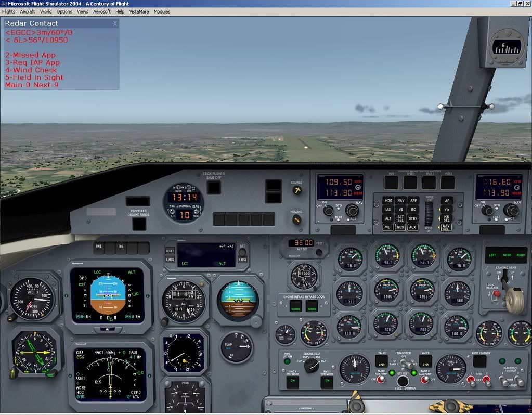Click the vertical speed indicator
This screenshot has height=415, width=532.
(x=184, y=353)
